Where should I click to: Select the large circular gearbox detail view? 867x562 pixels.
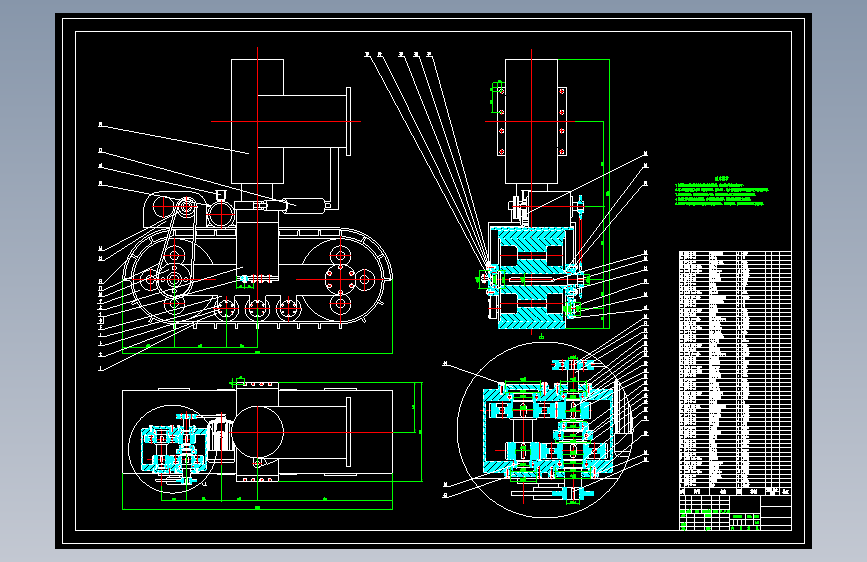click(x=545, y=430)
